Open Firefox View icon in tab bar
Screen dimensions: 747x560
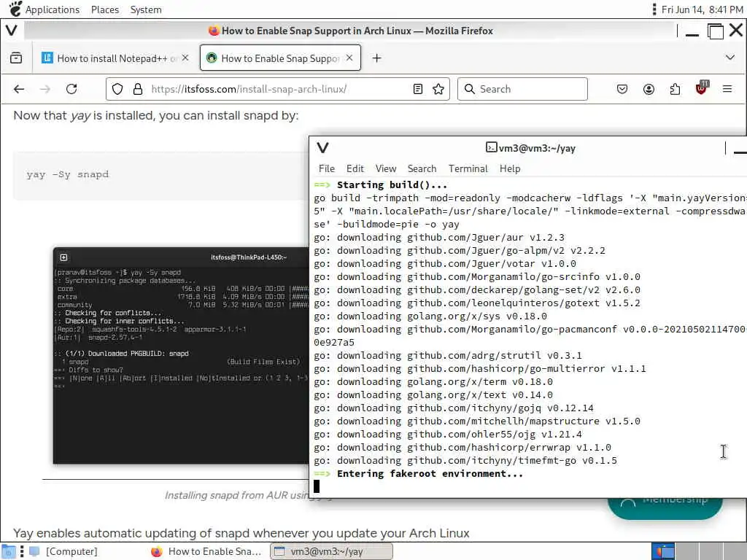(x=16, y=58)
